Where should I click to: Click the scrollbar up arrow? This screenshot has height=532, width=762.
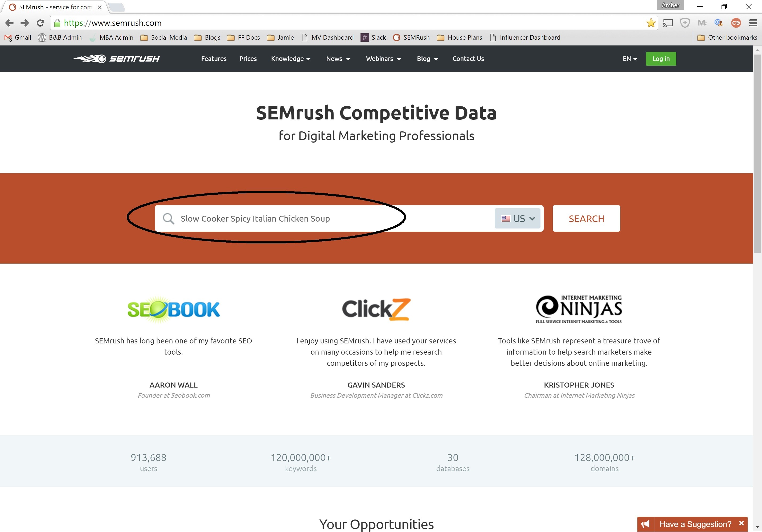pos(757,50)
